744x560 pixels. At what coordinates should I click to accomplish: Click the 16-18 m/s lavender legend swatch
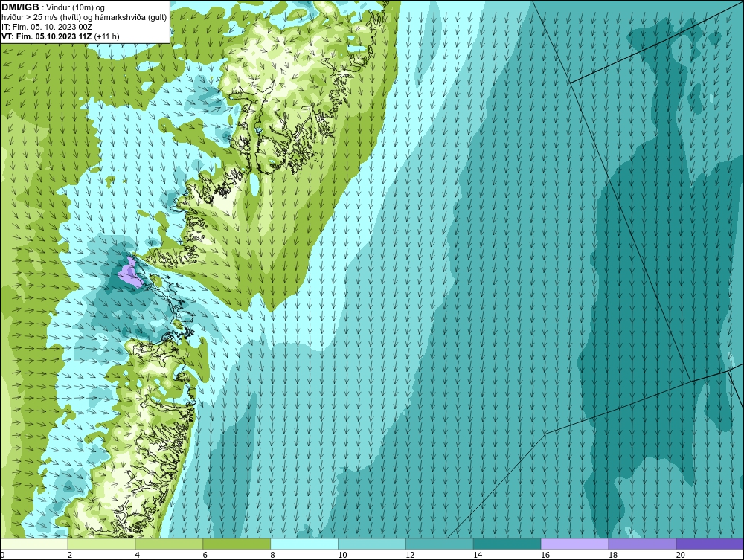(x=574, y=544)
